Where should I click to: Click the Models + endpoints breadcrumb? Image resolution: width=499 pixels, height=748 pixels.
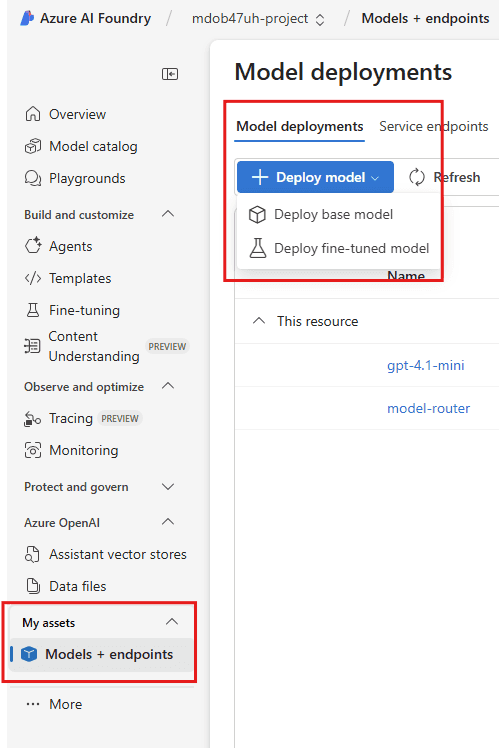click(426, 18)
